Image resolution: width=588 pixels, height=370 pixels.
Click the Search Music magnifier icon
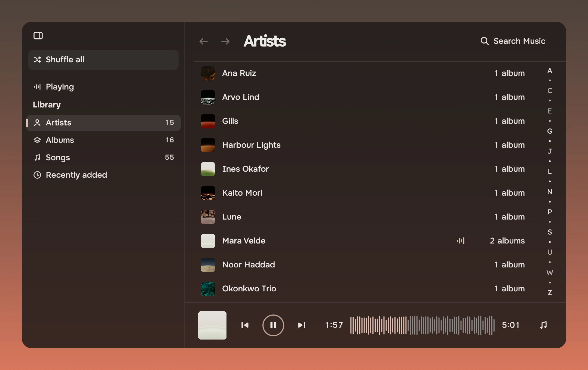485,41
